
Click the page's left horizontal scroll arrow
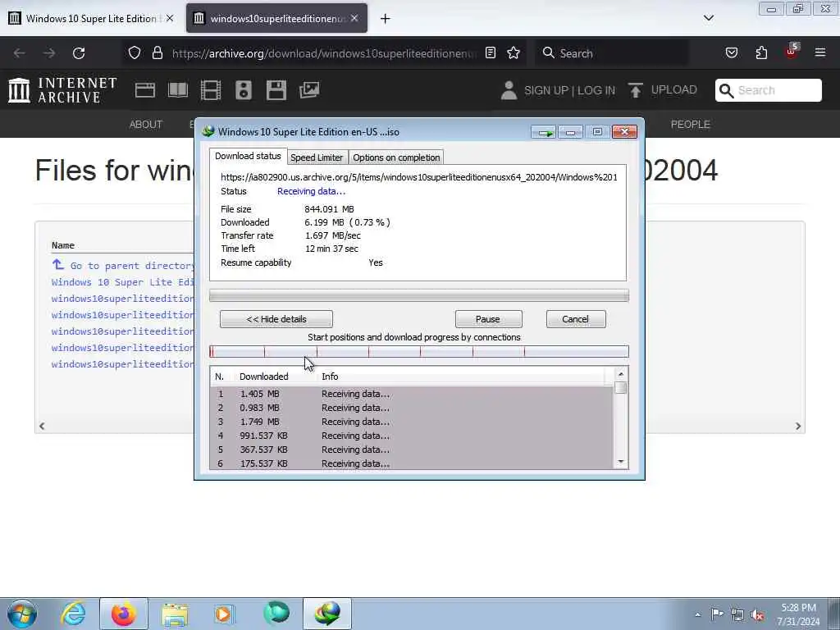(42, 426)
